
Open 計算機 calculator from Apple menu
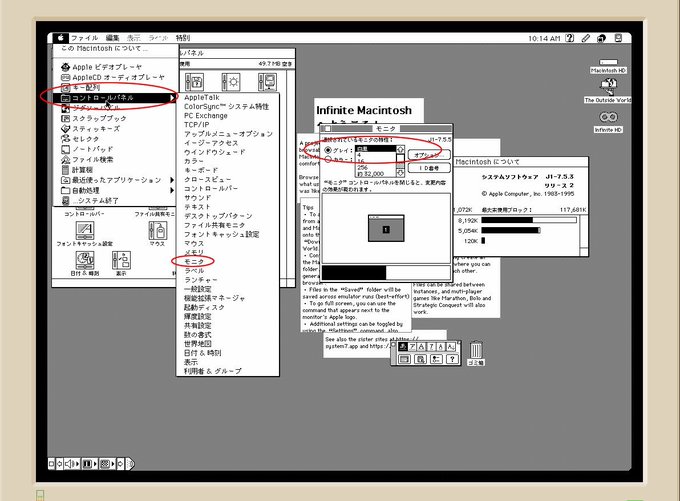pos(115,170)
